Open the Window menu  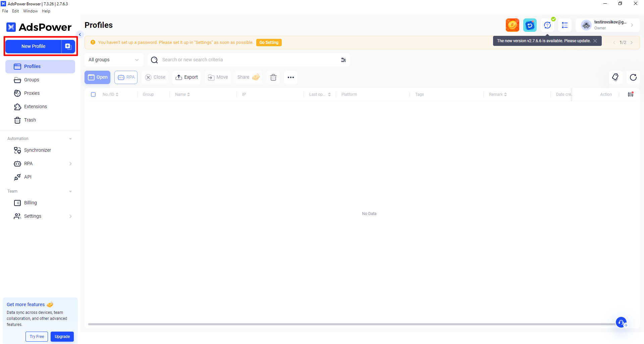click(30, 11)
